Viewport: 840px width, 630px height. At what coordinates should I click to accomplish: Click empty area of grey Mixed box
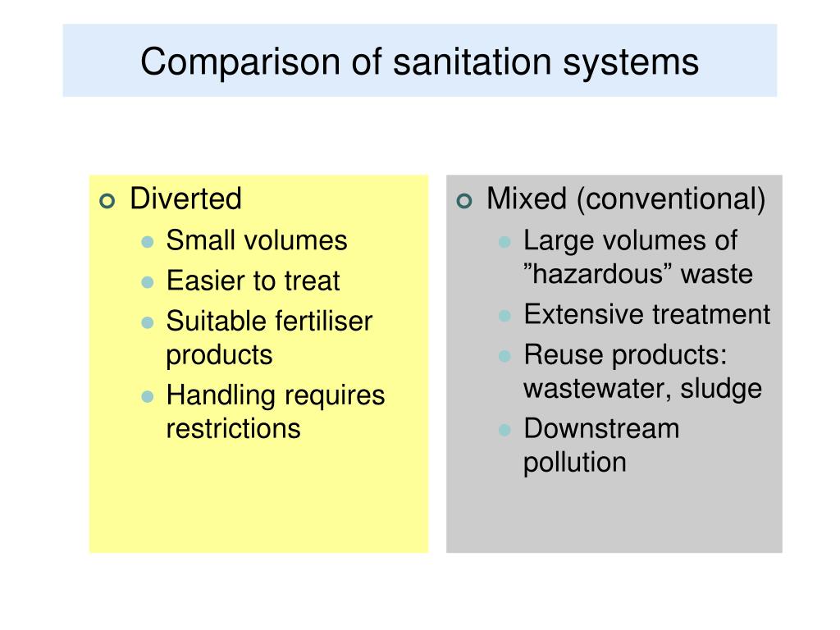pos(614,514)
